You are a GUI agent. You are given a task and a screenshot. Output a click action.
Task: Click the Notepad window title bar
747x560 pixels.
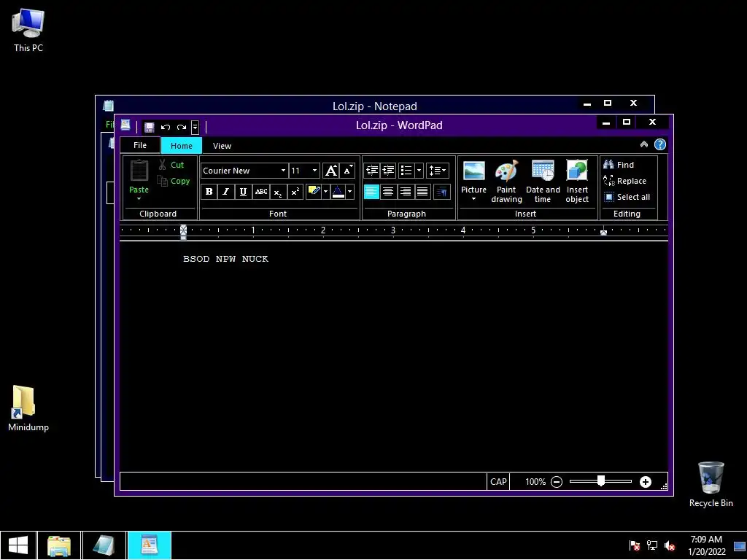pos(374,106)
